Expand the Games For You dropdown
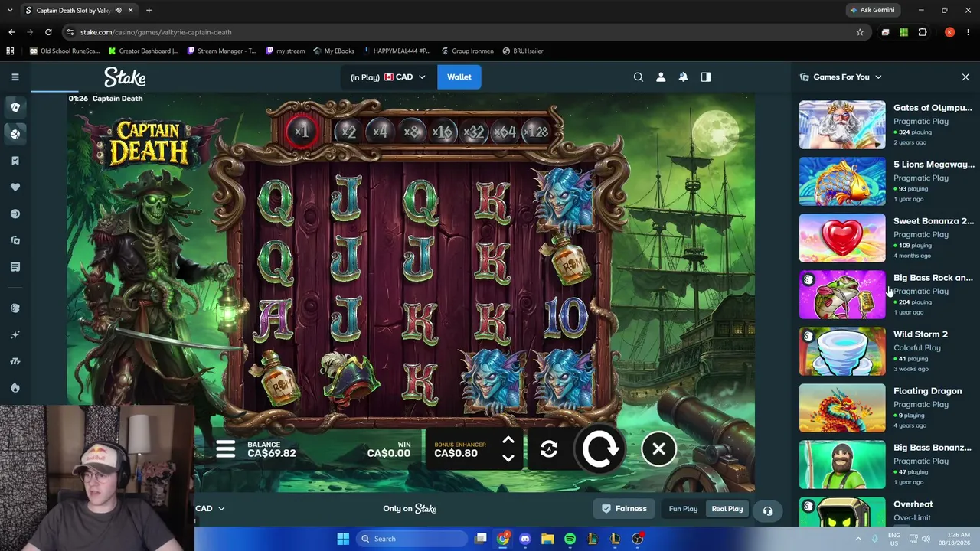The image size is (980, 551). coord(878,77)
